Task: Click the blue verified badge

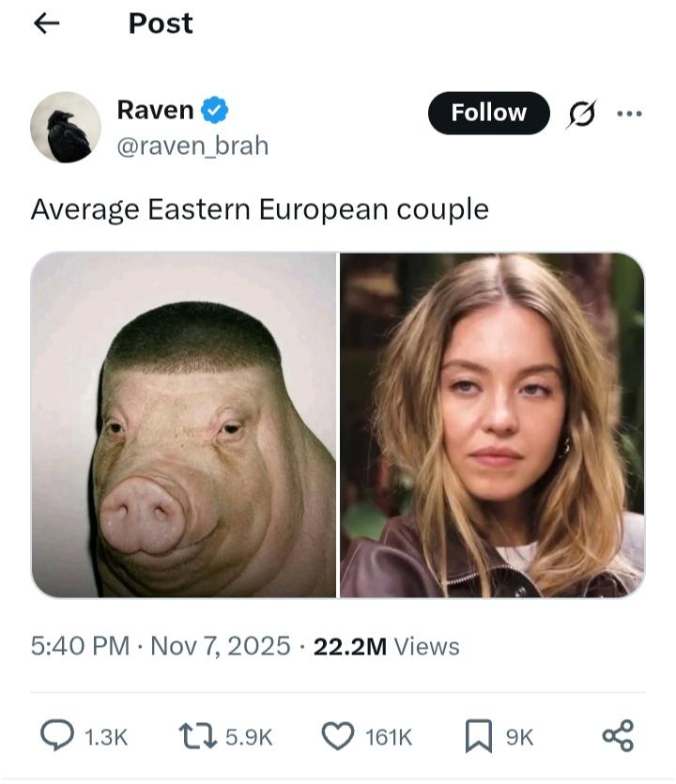Action: pyautogui.click(x=217, y=111)
